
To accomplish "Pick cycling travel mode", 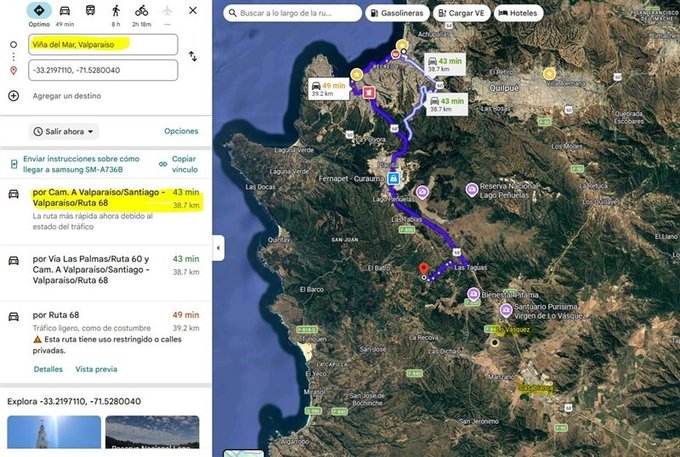I will 142,11.
